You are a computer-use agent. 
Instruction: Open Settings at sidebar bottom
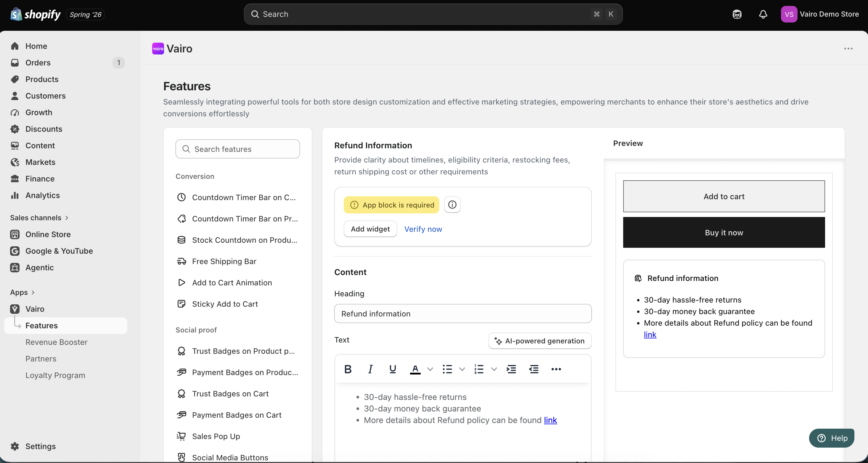[66, 446]
